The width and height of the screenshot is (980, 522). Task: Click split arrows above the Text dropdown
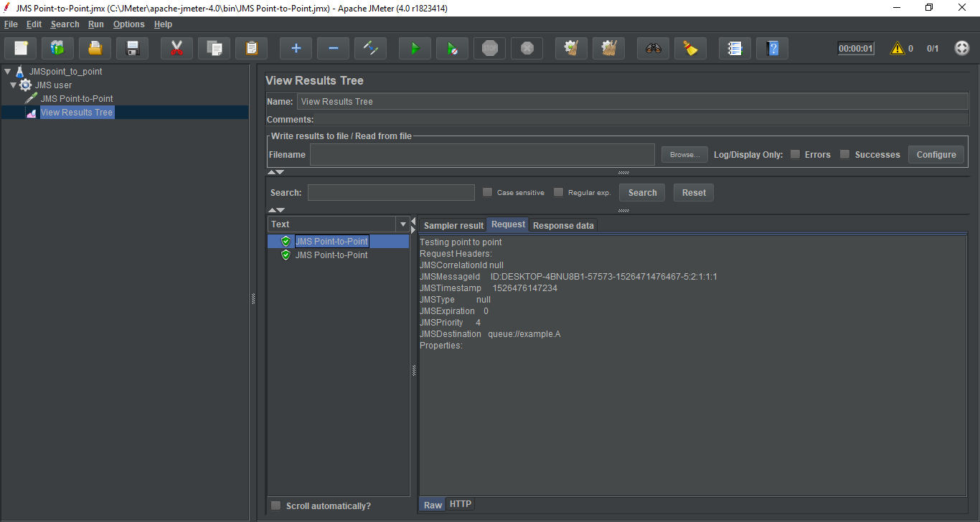276,210
